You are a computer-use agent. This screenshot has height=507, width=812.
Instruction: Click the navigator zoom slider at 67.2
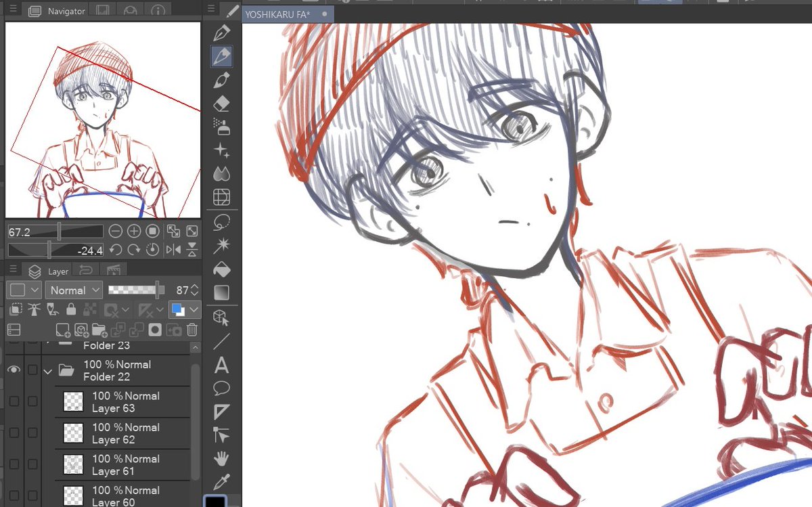coord(55,232)
